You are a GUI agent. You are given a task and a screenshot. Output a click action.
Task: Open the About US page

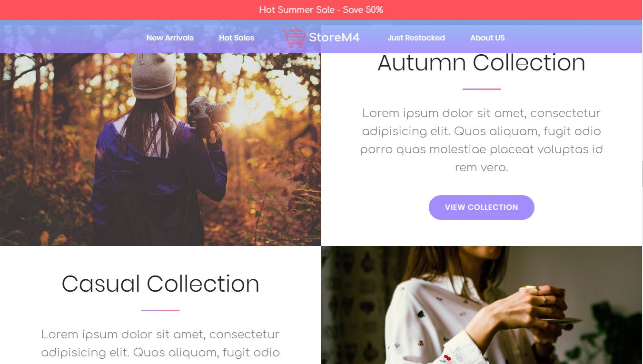pyautogui.click(x=487, y=38)
